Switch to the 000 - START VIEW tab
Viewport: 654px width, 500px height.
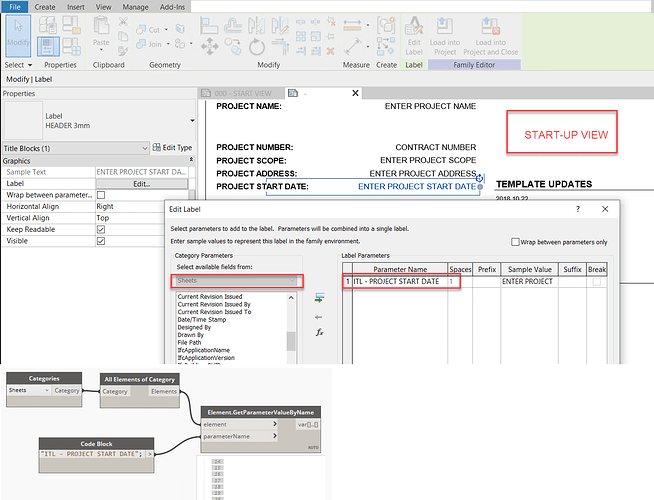pyautogui.click(x=241, y=93)
